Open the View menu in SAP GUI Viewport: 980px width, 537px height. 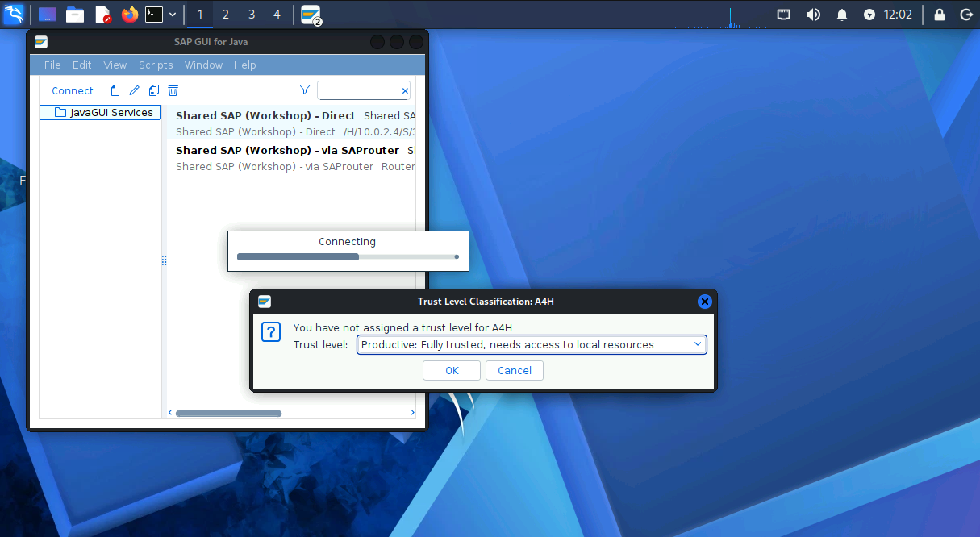pyautogui.click(x=115, y=65)
